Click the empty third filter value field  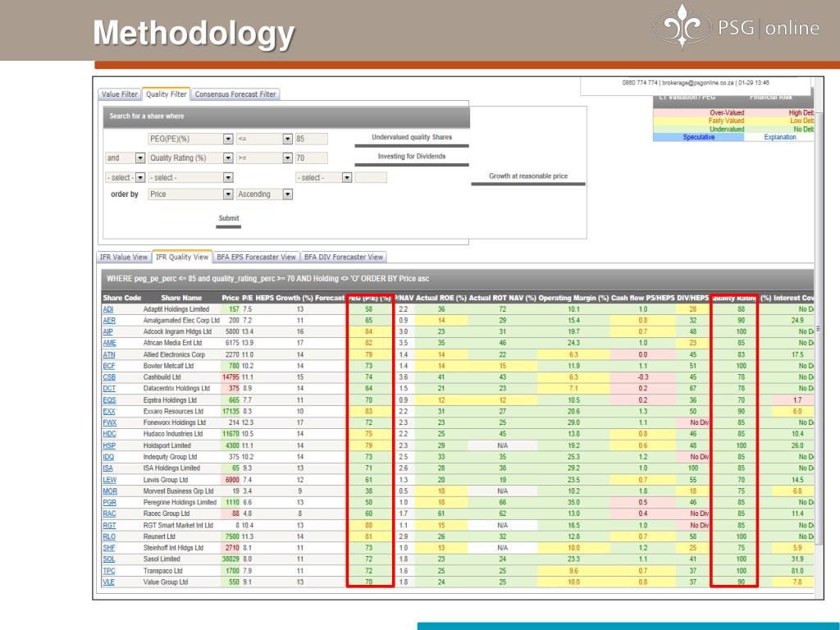(371, 177)
